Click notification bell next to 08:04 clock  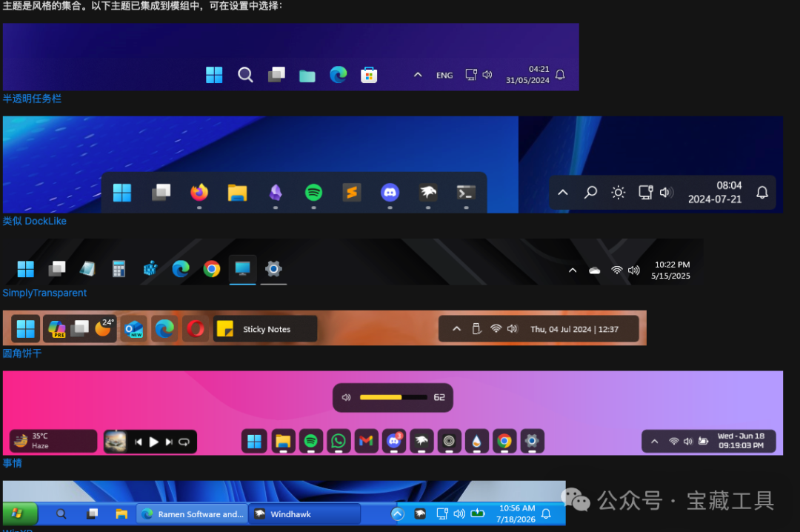click(x=761, y=193)
